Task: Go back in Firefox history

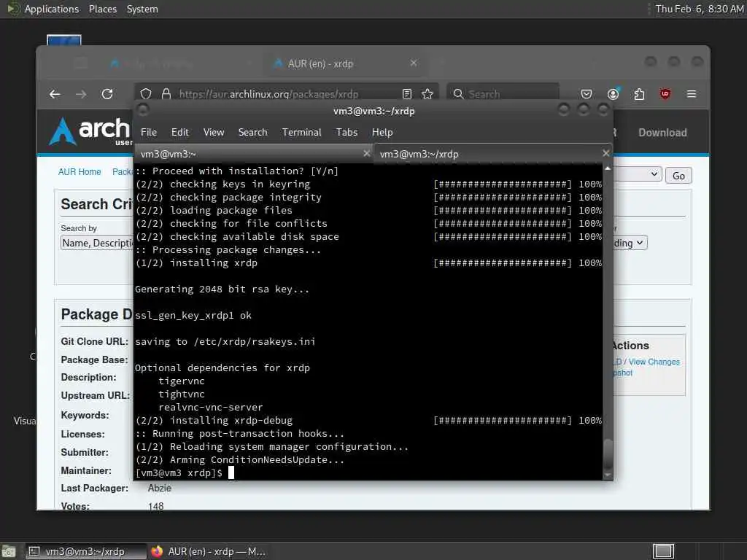Action: 55,94
